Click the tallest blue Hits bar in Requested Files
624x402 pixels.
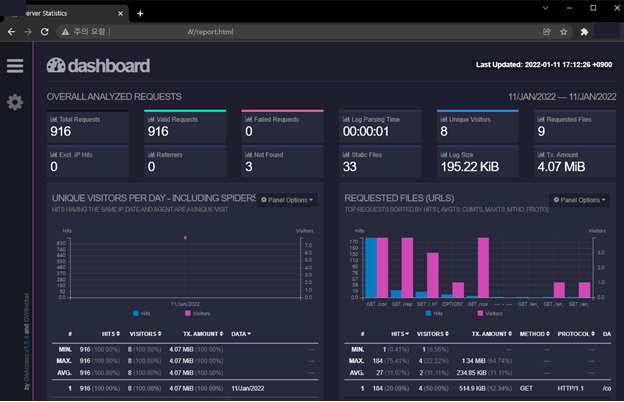tap(371, 268)
